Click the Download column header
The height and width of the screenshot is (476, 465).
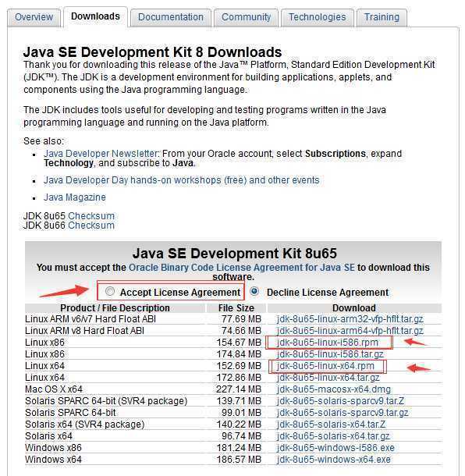tap(354, 307)
